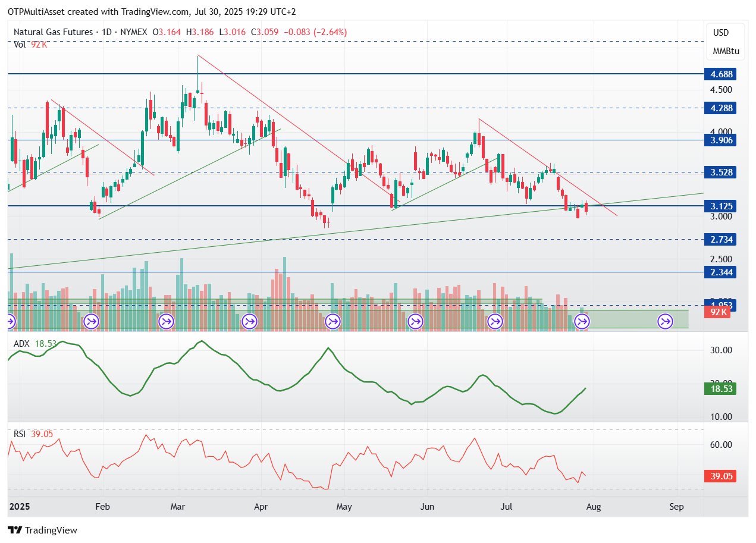
Task: Select the green 18.53 ADX value tag
Action: coord(720,388)
